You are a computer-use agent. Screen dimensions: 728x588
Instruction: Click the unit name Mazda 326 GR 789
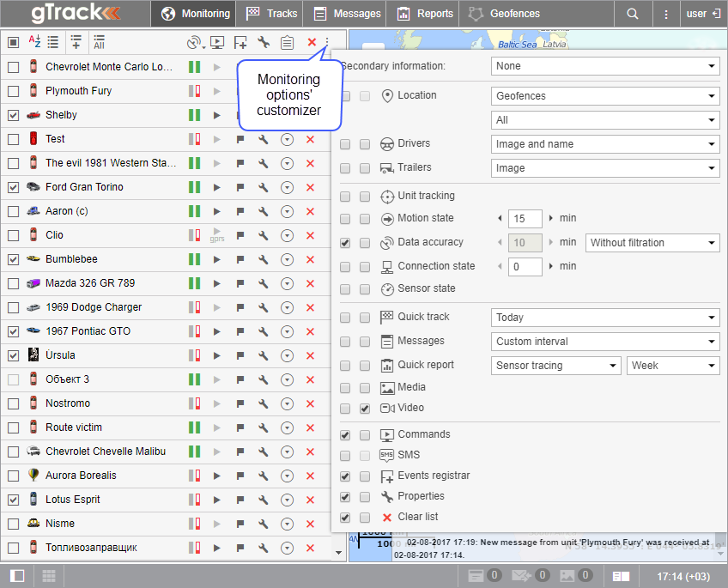[x=90, y=283]
